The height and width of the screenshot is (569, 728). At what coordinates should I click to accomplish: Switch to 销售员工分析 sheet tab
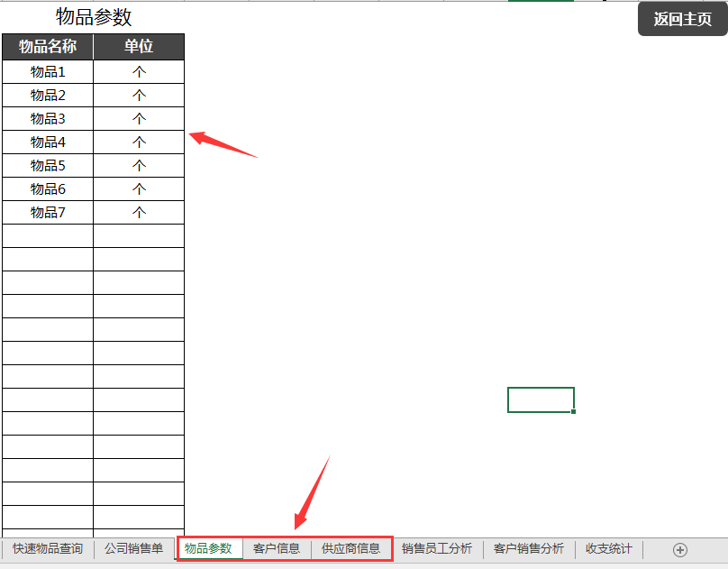pos(437,548)
